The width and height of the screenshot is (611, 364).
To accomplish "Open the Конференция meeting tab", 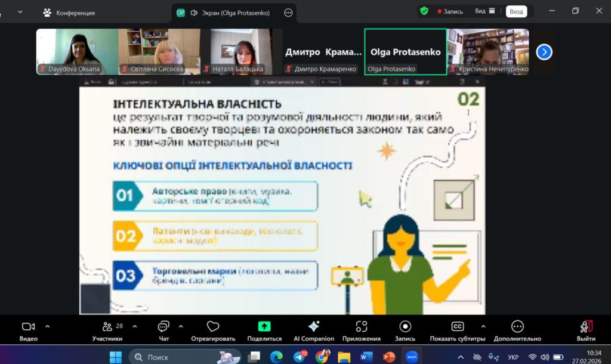I will click(x=69, y=13).
